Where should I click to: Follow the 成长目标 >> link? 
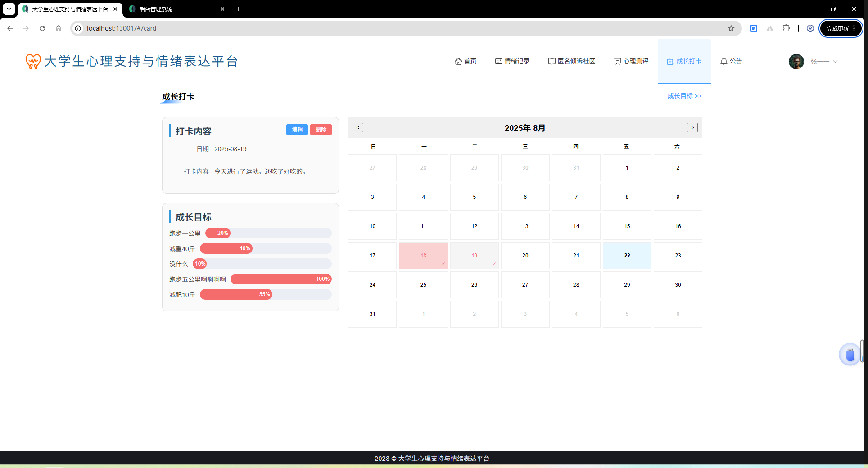click(x=684, y=96)
